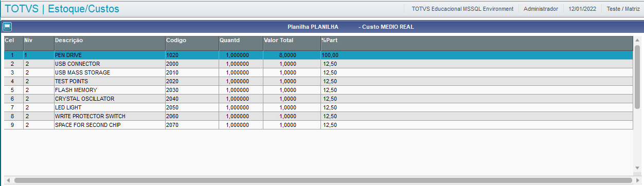Image resolution: width=644 pixels, height=186 pixels.
Task: Select the PEN DRIVE row
Action: (318, 55)
